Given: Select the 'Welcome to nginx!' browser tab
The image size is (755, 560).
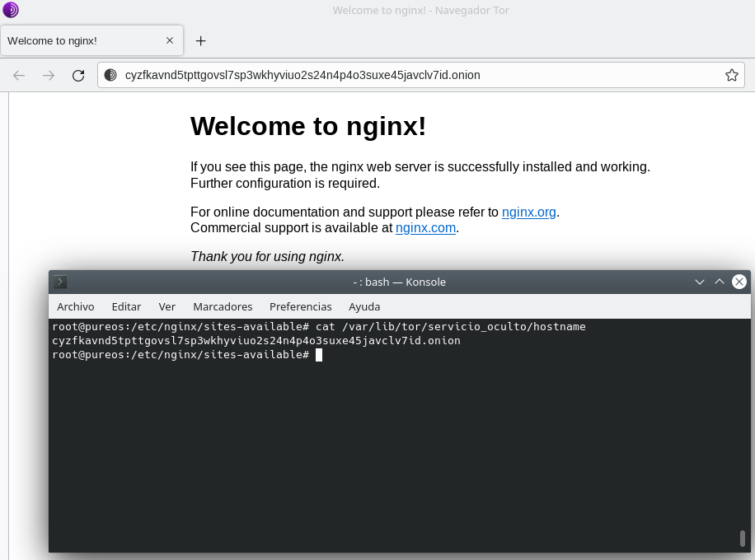Looking at the screenshot, I should pyautogui.click(x=91, y=40).
